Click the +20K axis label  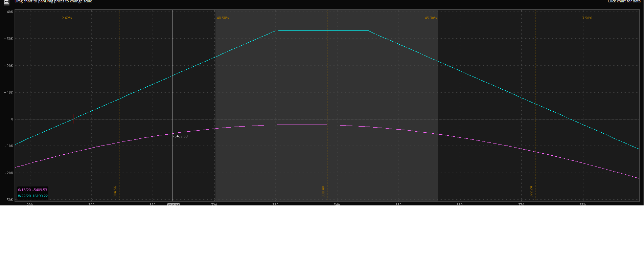point(8,66)
